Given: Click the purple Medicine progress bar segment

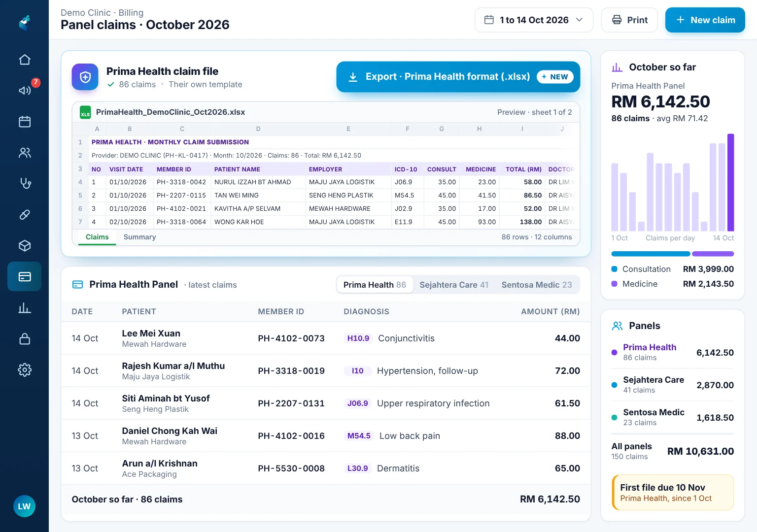Looking at the screenshot, I should tap(713, 254).
